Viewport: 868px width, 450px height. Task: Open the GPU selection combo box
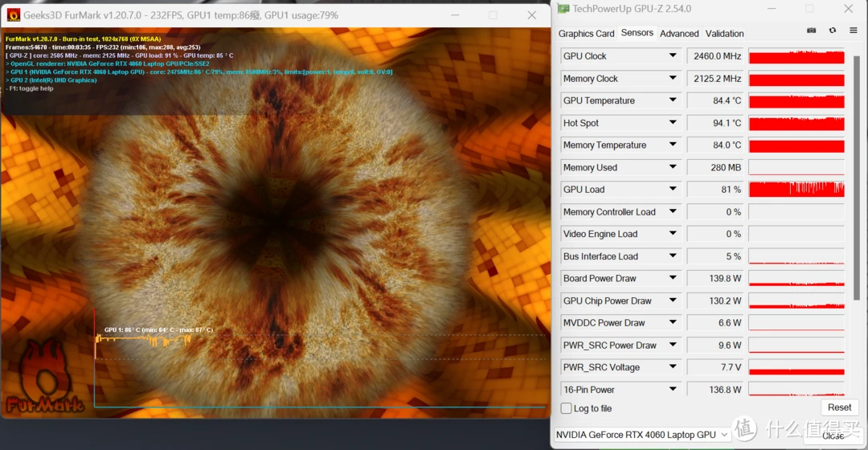[x=641, y=435]
